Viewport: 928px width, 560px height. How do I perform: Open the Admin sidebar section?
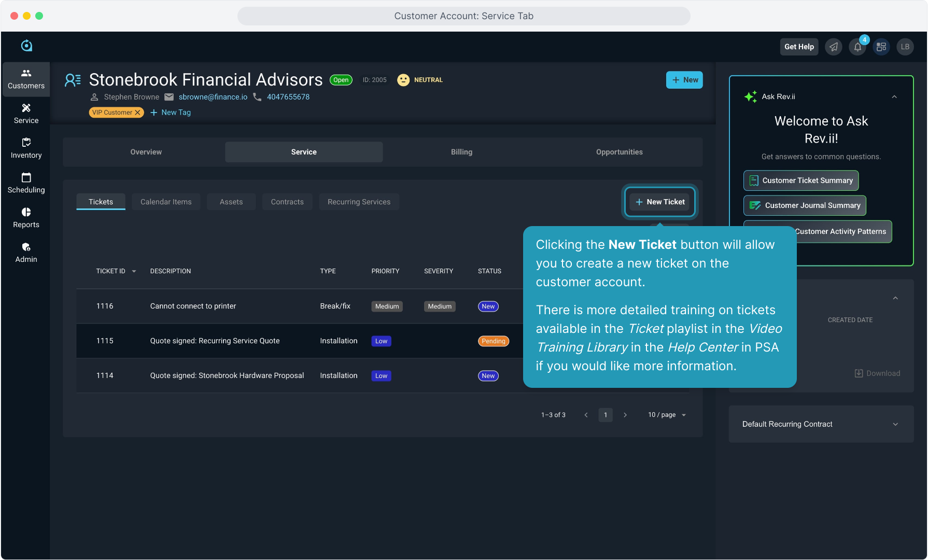pos(26,253)
